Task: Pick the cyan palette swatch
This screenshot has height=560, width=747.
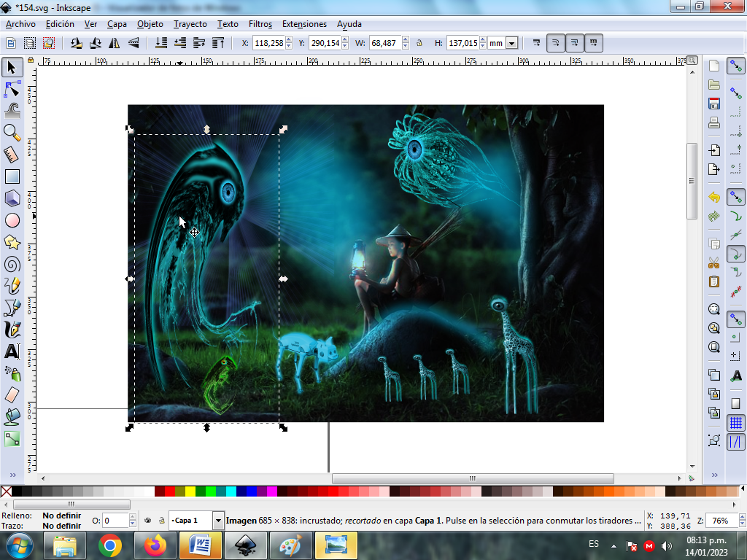Action: [231, 491]
